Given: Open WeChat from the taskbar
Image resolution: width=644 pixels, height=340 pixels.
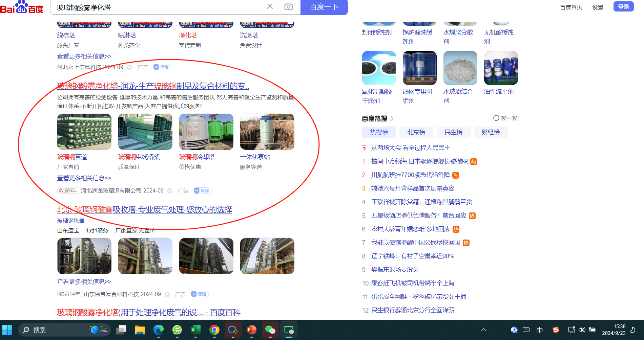Looking at the screenshot, I should 270,330.
